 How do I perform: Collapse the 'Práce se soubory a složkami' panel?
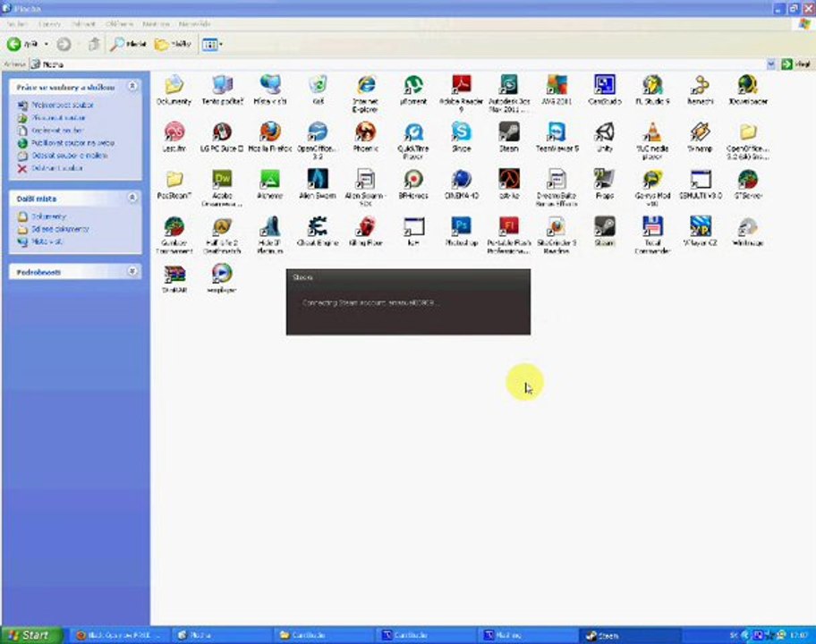pyautogui.click(x=132, y=87)
